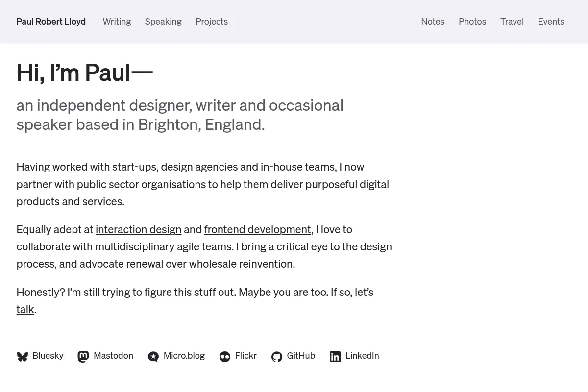Viewport: 588px width, 392px height.
Task: Go to the Speaking page
Action: (x=163, y=22)
